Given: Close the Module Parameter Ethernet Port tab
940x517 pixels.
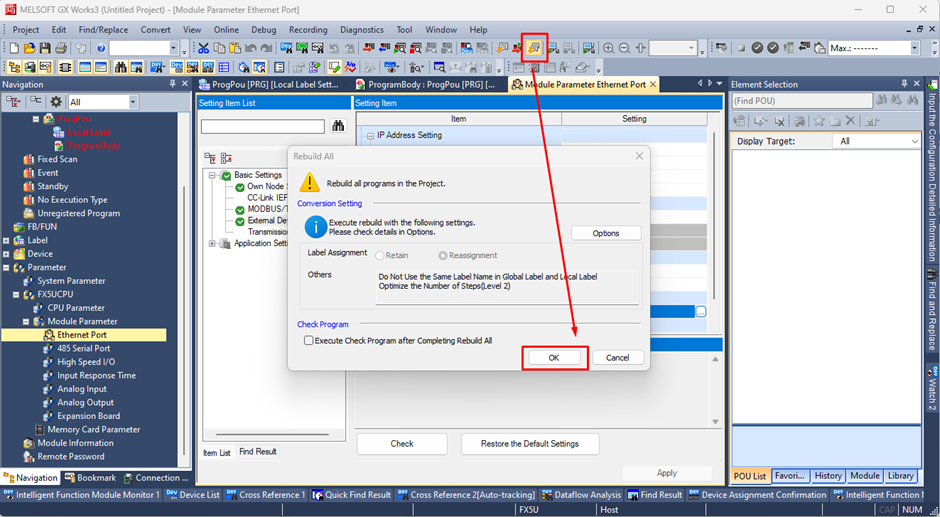Looking at the screenshot, I should (653, 85).
